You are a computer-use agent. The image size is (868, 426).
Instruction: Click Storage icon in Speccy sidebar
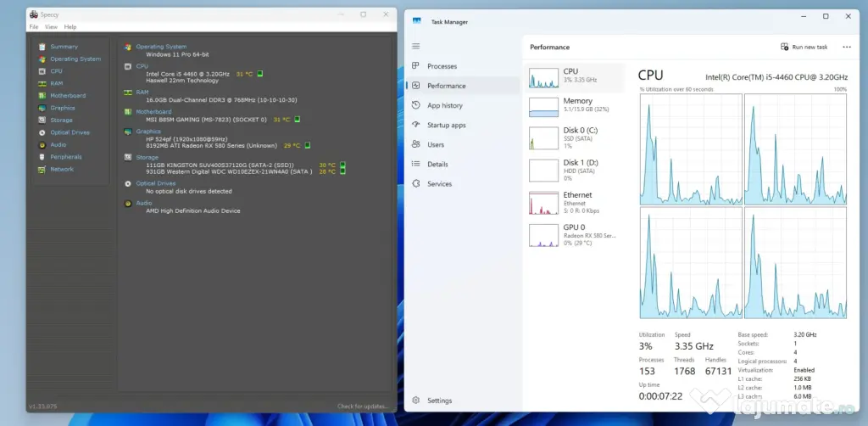point(42,121)
